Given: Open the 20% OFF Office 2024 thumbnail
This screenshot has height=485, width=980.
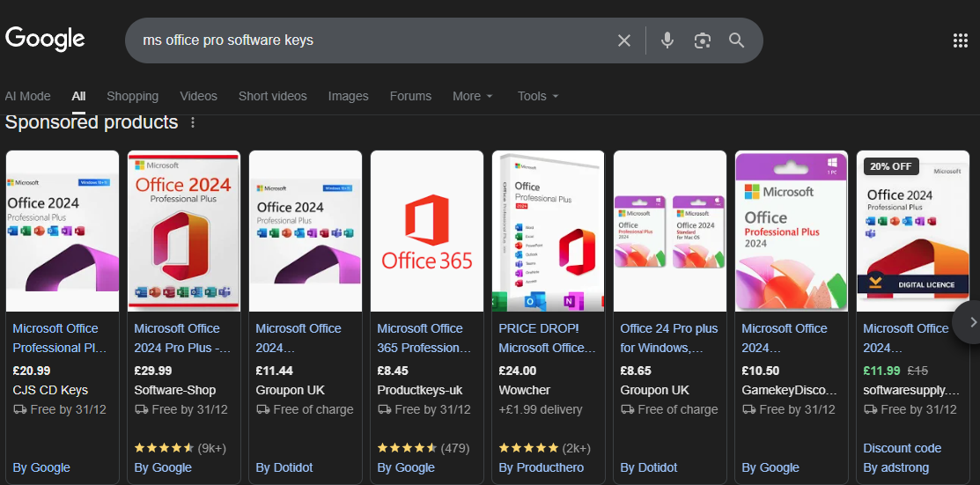Looking at the screenshot, I should [913, 231].
